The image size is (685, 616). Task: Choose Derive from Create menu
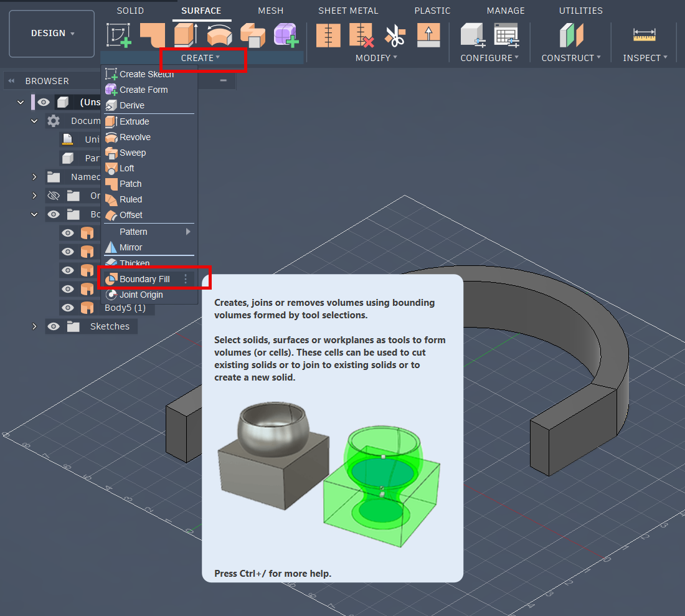(149, 106)
